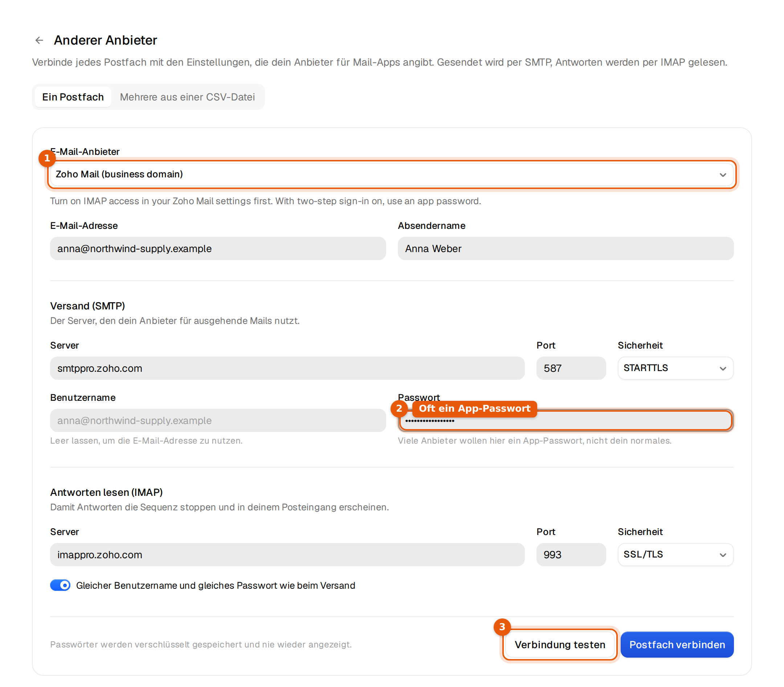The width and height of the screenshot is (784, 687).
Task: Toggle same username and password switch
Action: tap(60, 585)
